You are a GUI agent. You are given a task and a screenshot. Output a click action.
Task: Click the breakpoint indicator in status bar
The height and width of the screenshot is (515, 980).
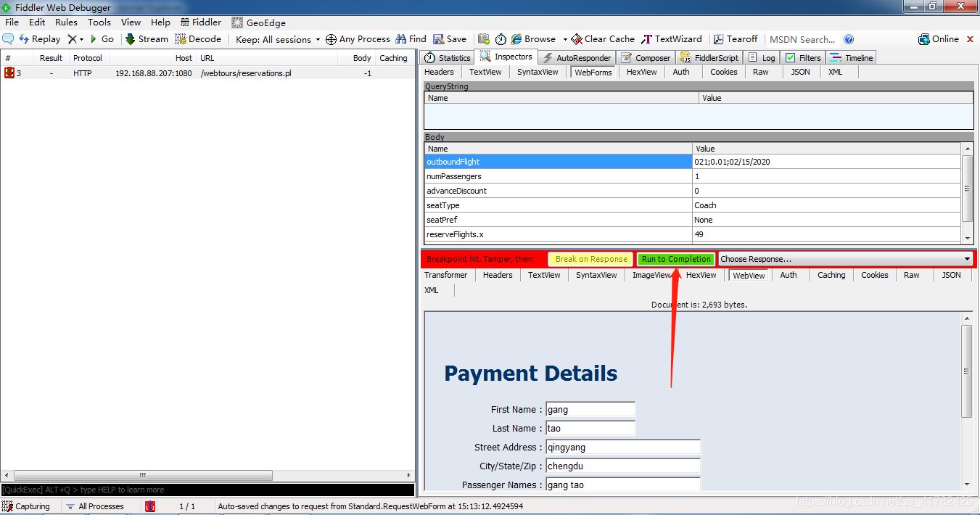(150, 506)
